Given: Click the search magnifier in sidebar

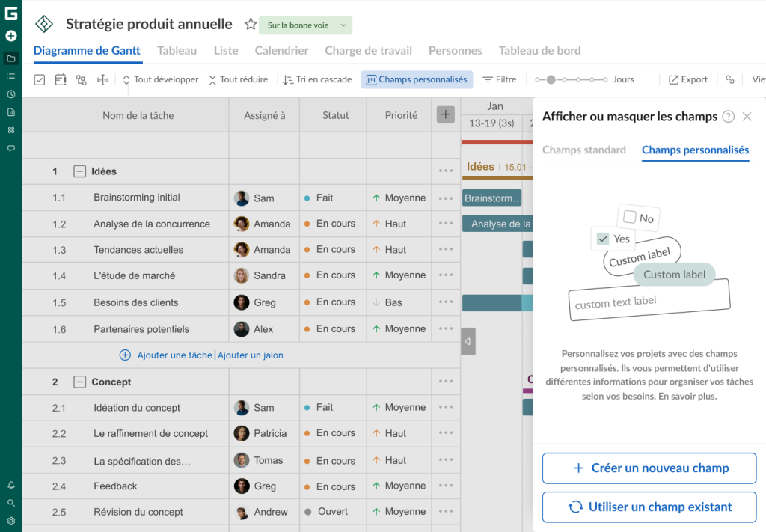Looking at the screenshot, I should [10, 503].
